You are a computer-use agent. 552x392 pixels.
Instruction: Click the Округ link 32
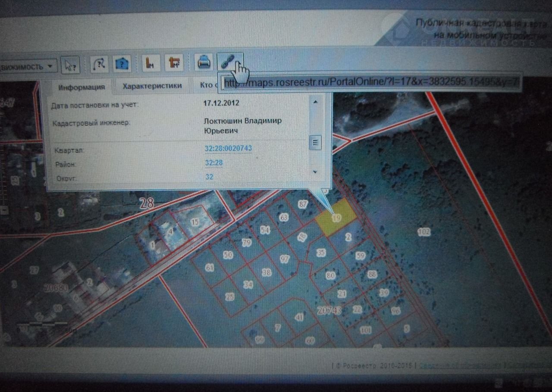209,177
